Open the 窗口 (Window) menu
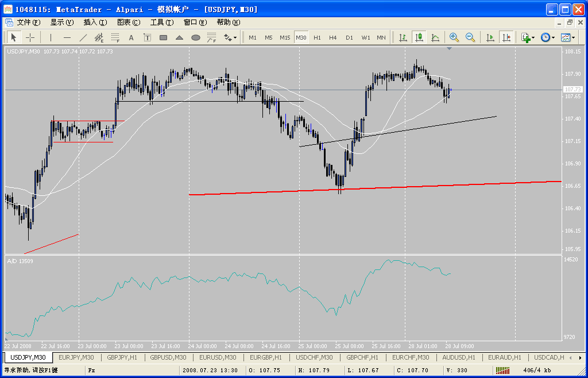This screenshot has height=378, width=588. [x=195, y=22]
